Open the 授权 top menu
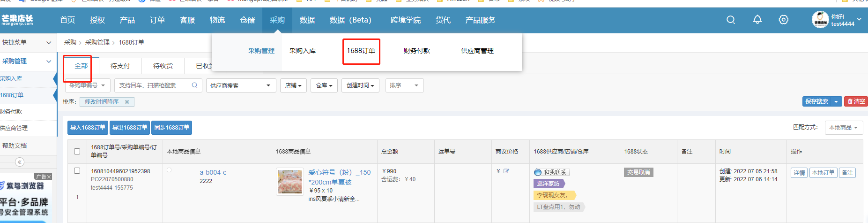The width and height of the screenshot is (868, 223). pyautogui.click(x=97, y=20)
